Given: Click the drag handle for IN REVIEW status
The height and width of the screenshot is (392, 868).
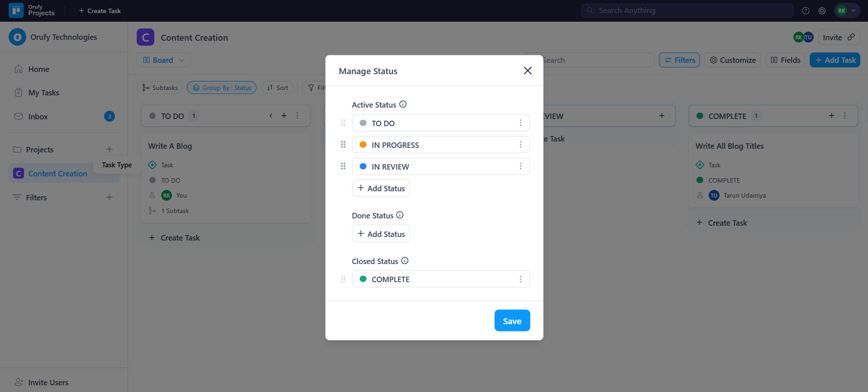Looking at the screenshot, I should (343, 166).
